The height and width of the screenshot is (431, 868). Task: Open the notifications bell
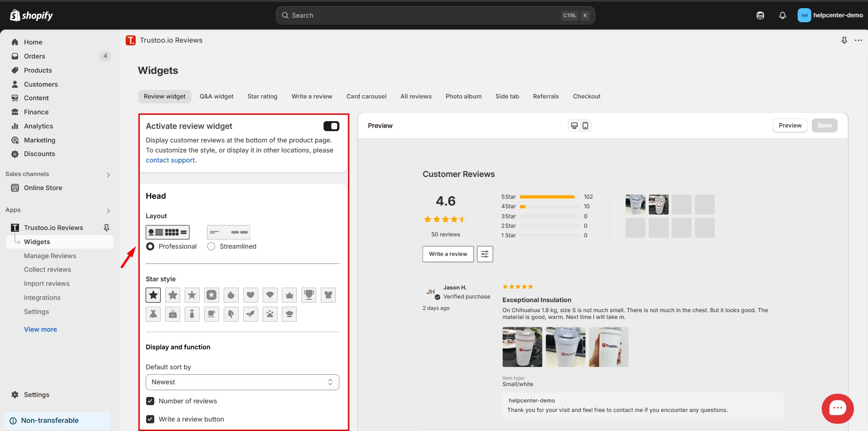point(782,15)
